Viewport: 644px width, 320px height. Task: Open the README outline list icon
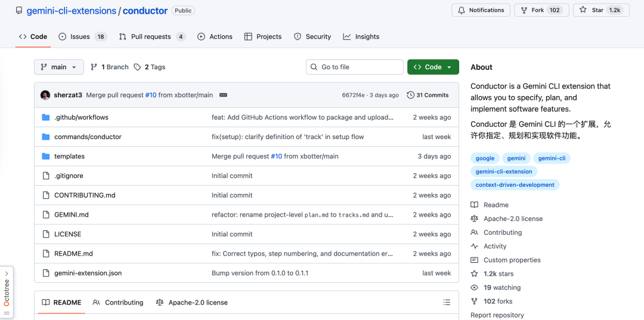point(447,303)
